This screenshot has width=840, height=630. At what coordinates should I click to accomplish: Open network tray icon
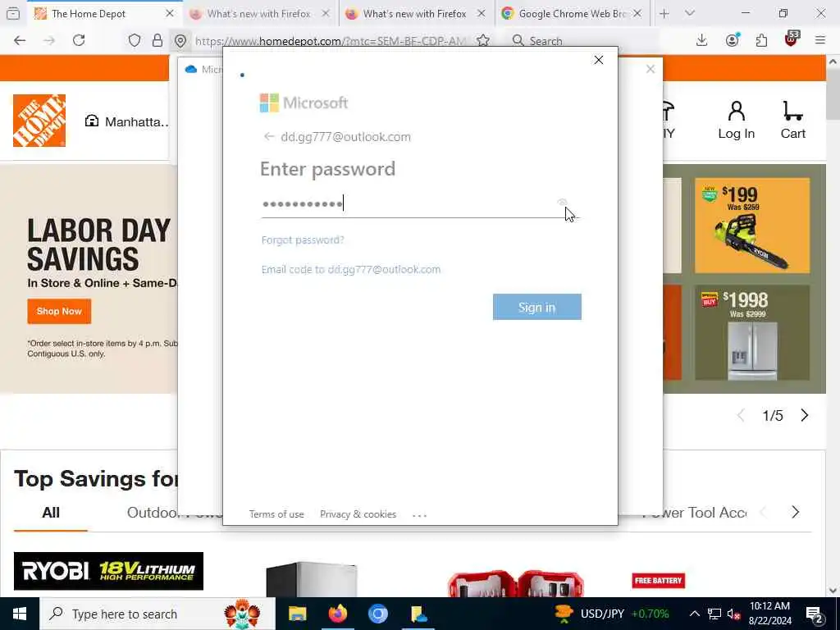[x=714, y=614]
